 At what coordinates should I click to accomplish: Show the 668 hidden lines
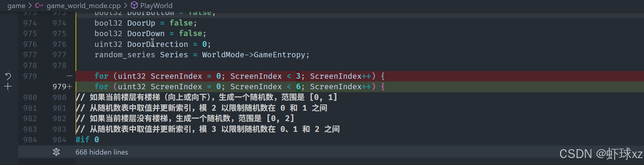point(102,152)
